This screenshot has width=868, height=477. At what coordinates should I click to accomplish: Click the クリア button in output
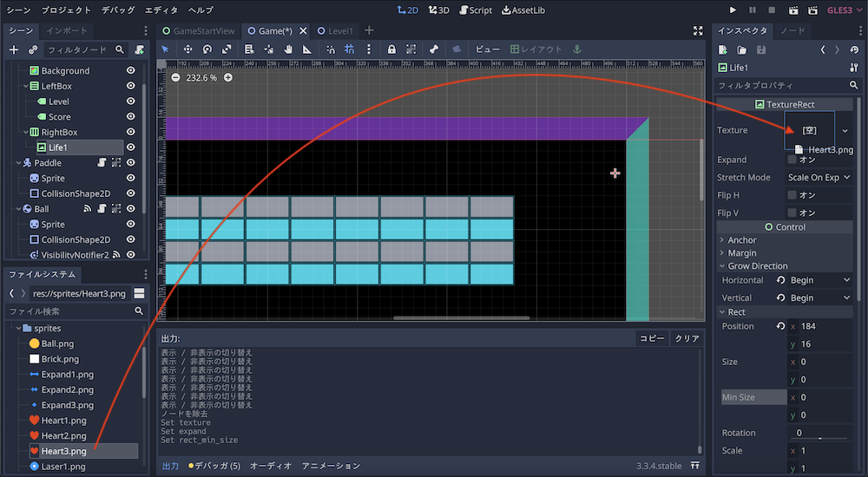click(x=687, y=338)
